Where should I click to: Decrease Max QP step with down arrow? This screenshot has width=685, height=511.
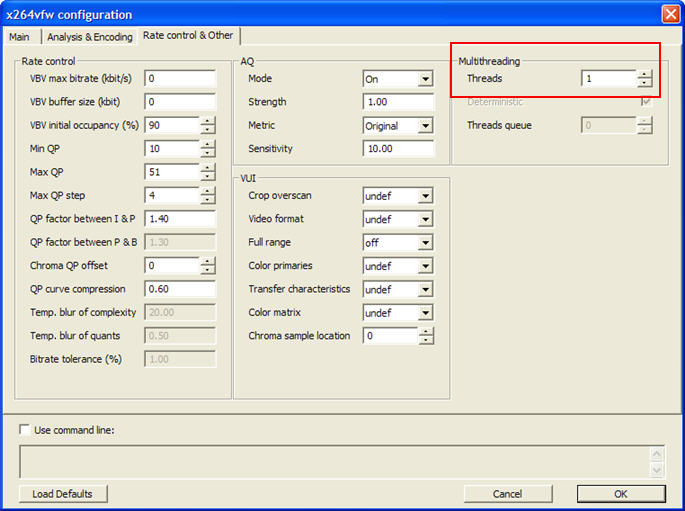pyautogui.click(x=208, y=200)
